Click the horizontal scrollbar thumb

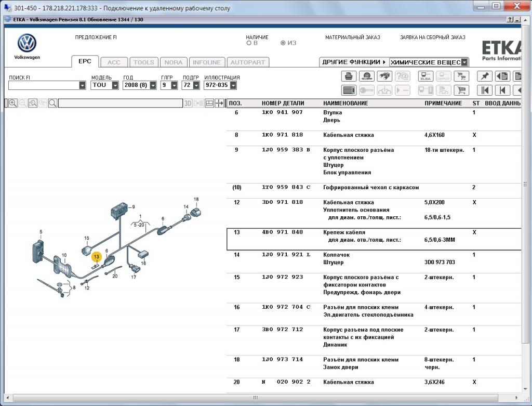click(x=256, y=398)
